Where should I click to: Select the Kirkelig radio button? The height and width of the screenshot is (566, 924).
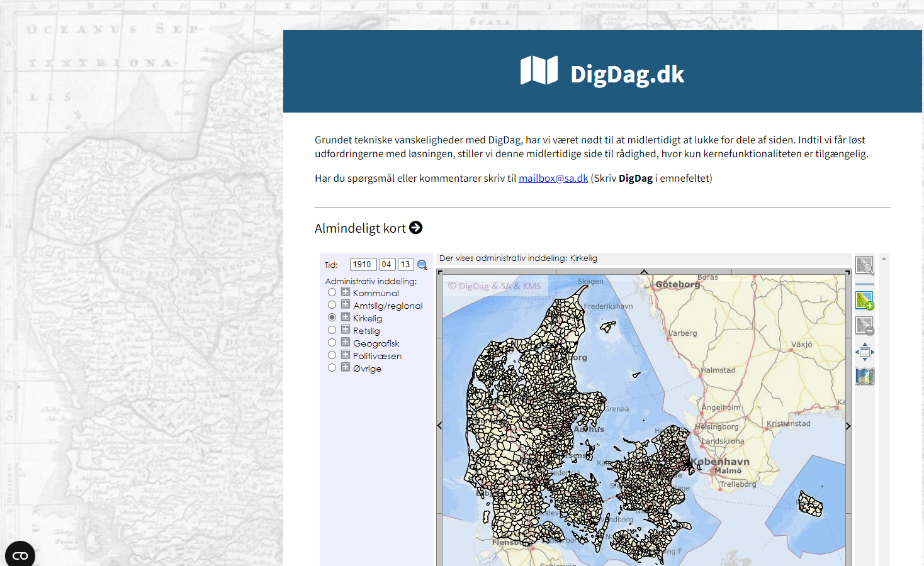tap(332, 318)
